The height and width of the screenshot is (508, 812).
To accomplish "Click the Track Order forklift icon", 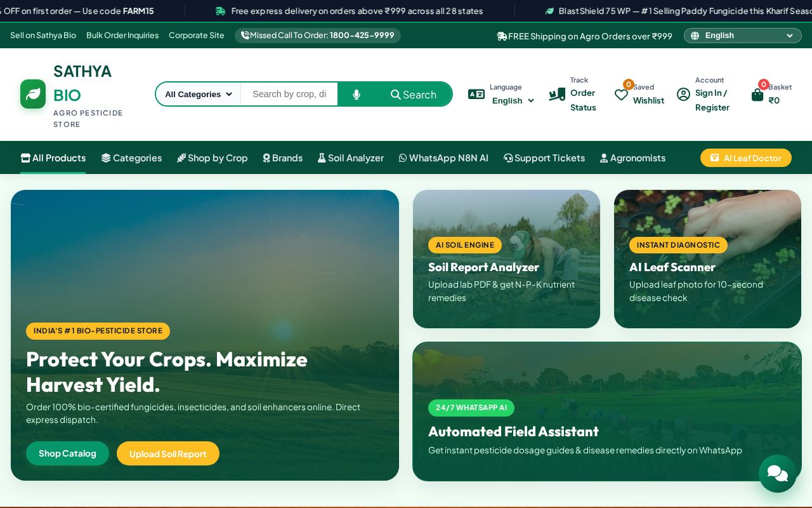I will [x=557, y=94].
